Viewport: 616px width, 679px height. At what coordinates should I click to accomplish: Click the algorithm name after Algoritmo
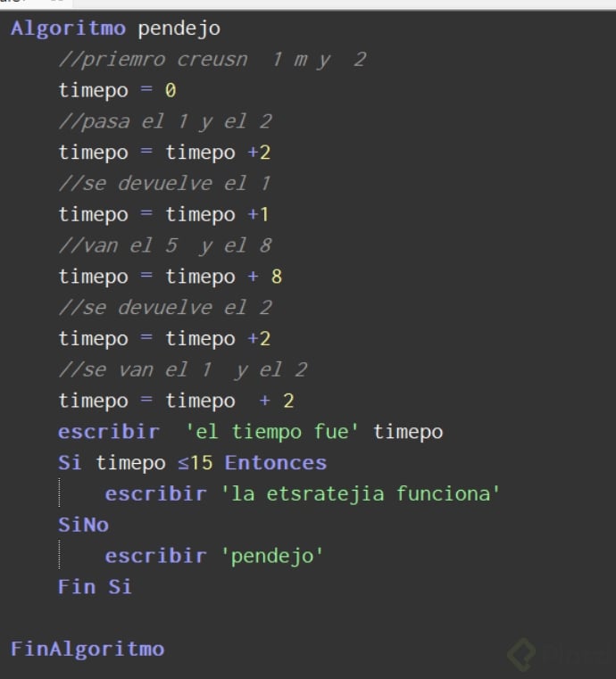179,29
